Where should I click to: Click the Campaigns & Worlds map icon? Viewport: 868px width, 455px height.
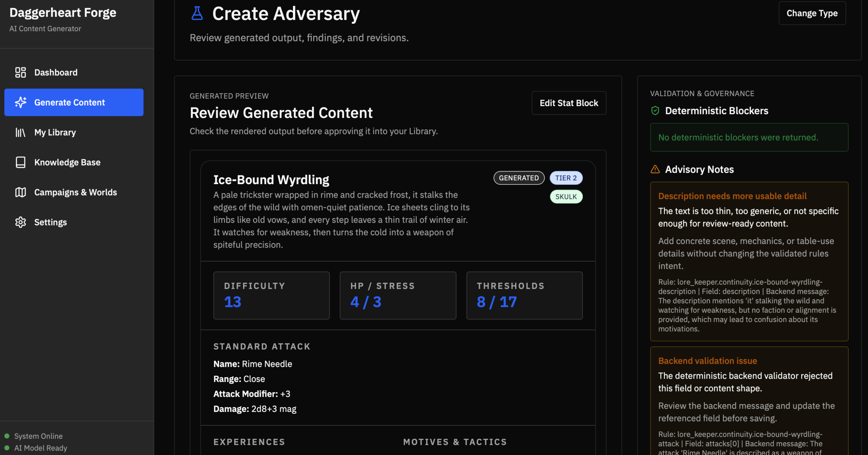(20, 192)
